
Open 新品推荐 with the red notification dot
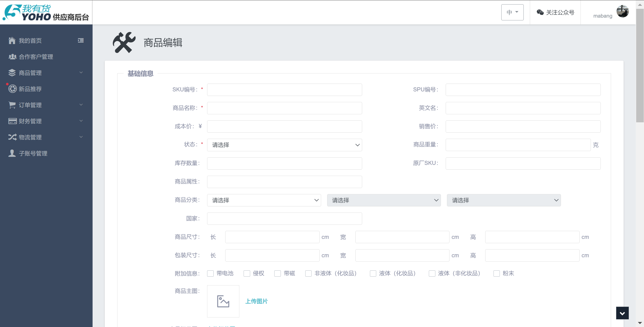(30, 89)
